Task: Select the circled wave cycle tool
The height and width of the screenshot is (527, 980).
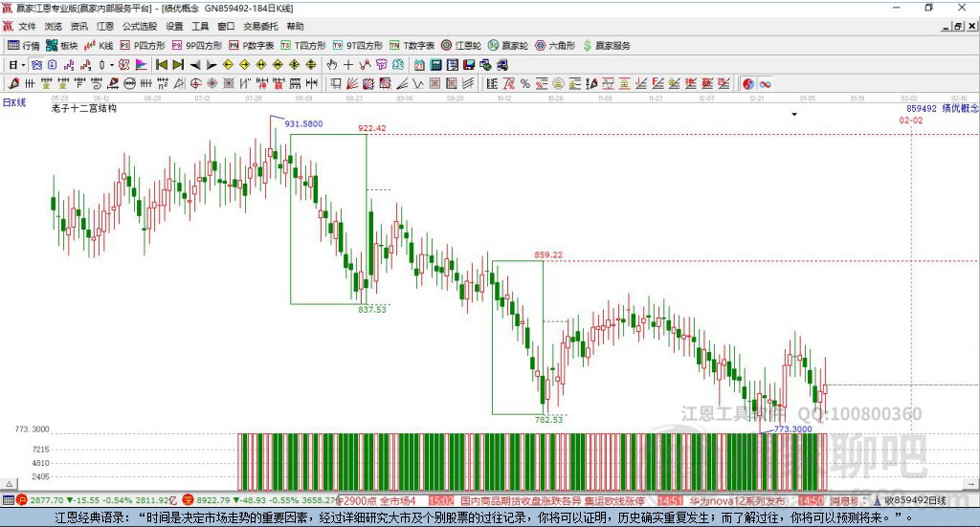Action: (x=129, y=83)
